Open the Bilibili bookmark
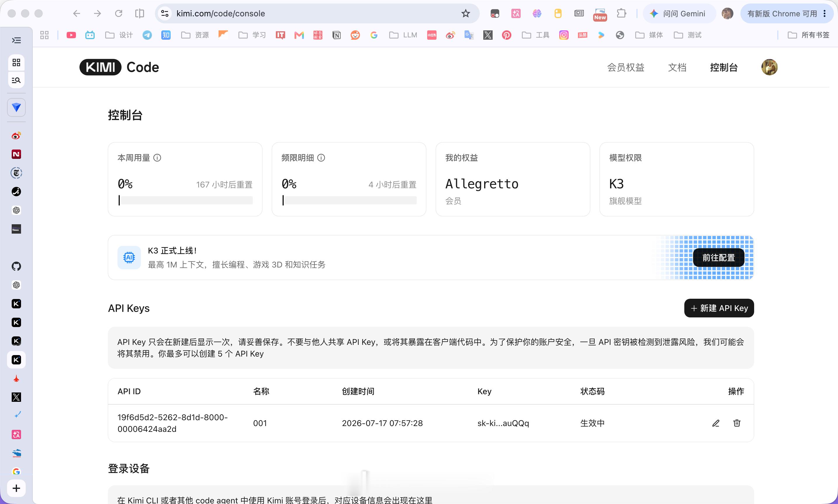Screen dimensions: 838x504 tap(90, 35)
